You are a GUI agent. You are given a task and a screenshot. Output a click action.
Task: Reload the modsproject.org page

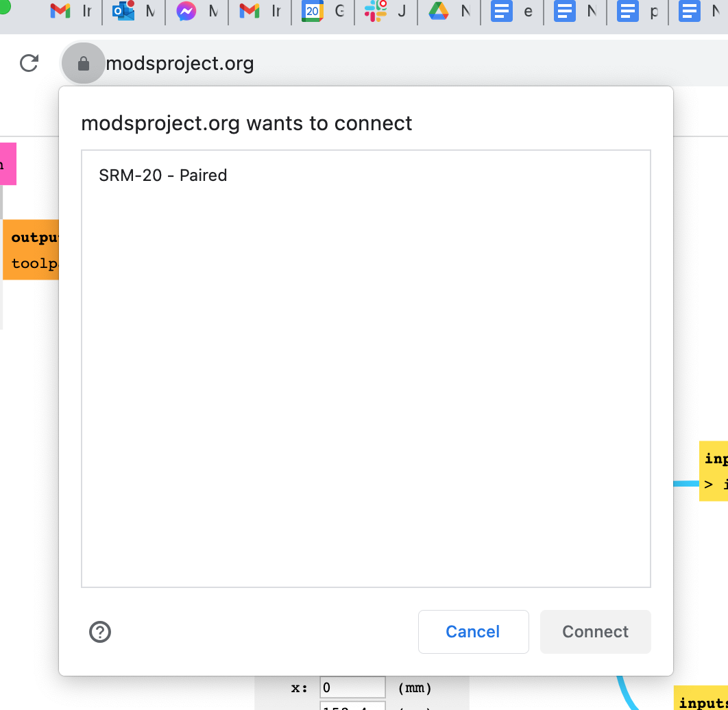pyautogui.click(x=29, y=63)
